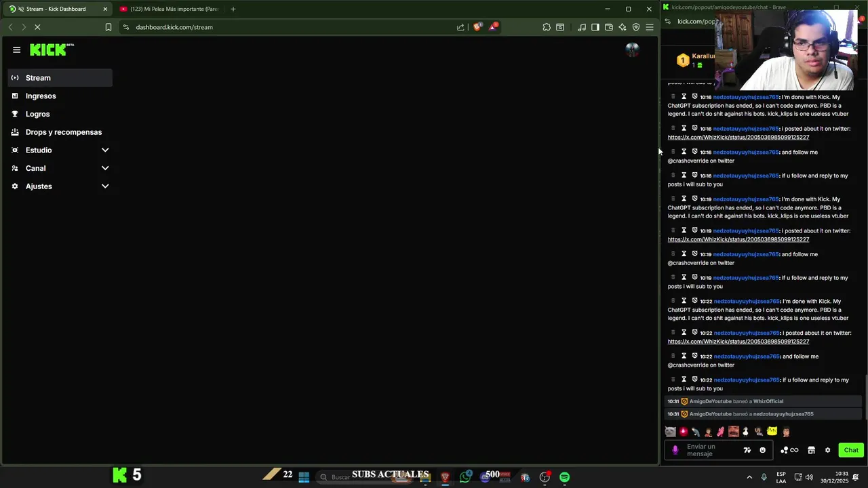
Task: Open the tab search icon
Action: [560, 27]
